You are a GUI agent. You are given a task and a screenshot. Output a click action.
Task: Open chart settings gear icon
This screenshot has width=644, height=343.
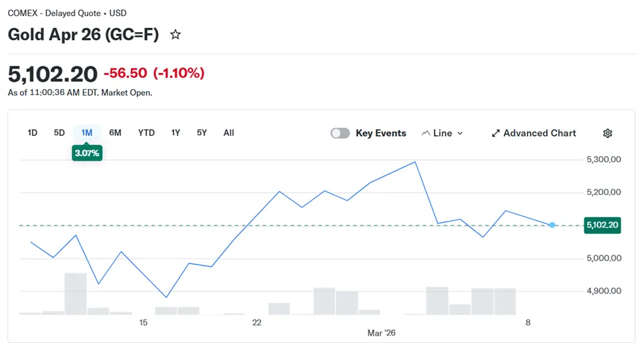tap(607, 133)
